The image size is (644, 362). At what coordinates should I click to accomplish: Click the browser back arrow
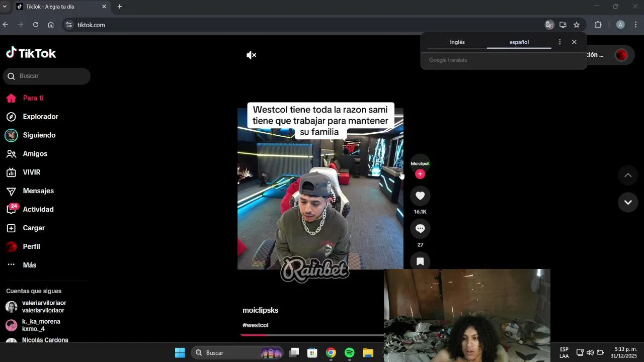(6, 25)
